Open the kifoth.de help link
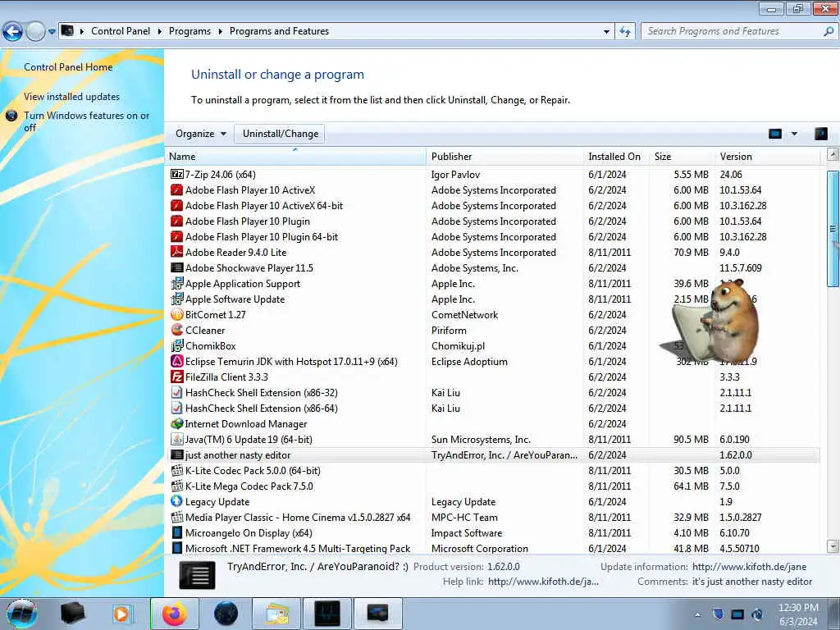 pos(543,582)
